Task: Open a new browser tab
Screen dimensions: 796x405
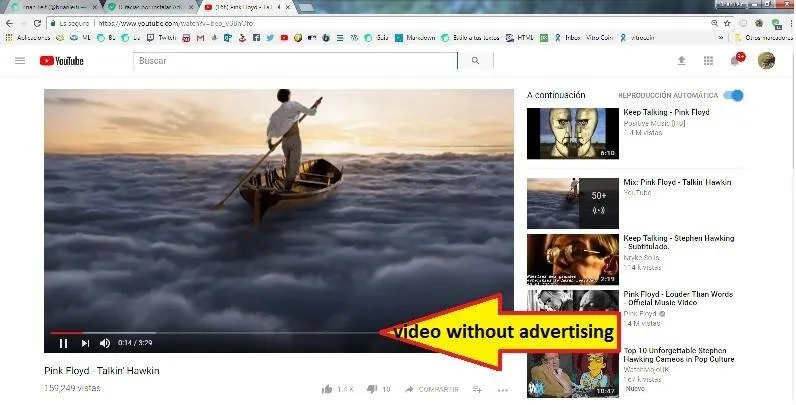Action: 306,7
